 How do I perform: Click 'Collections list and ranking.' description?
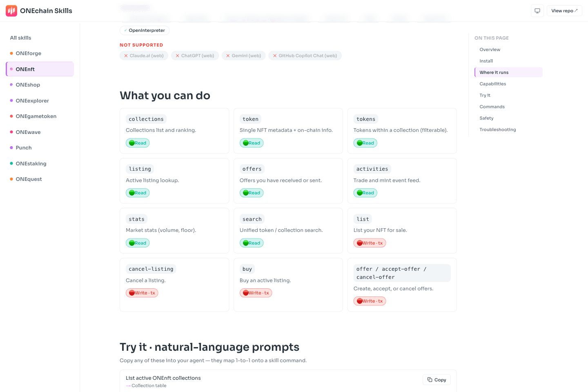pyautogui.click(x=161, y=130)
